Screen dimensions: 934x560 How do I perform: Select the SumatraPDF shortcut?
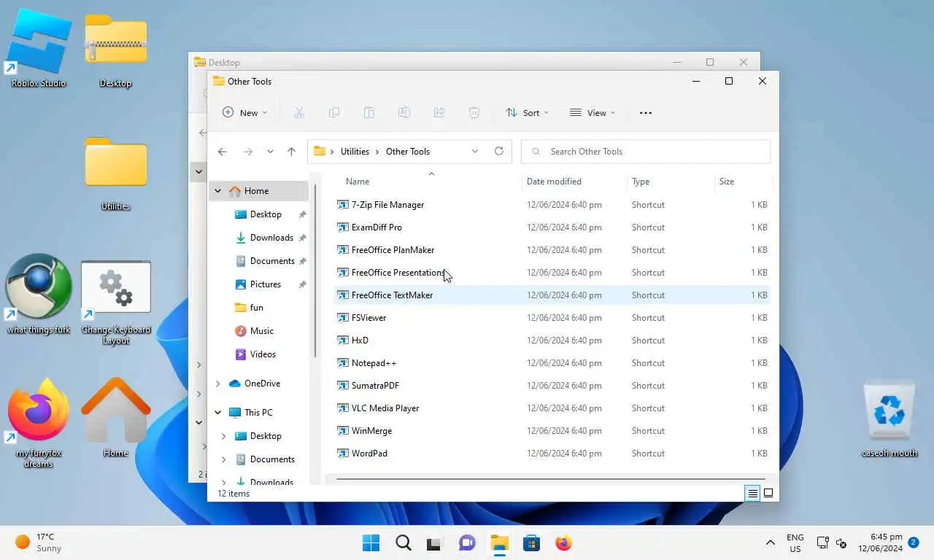pyautogui.click(x=552, y=386)
